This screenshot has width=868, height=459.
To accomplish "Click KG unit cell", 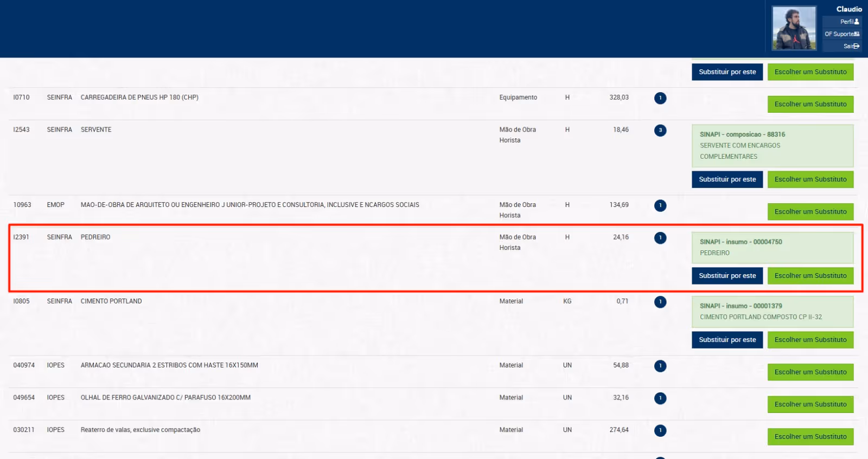I will click(x=567, y=301).
